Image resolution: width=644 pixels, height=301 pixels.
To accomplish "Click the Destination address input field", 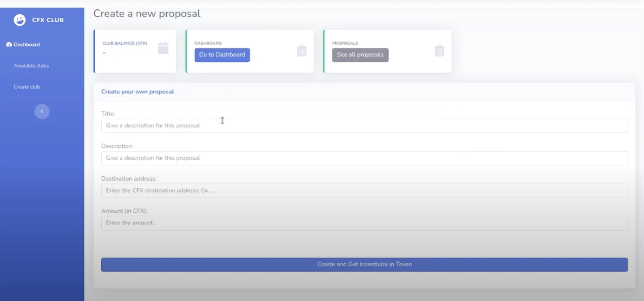I will click(x=364, y=191).
